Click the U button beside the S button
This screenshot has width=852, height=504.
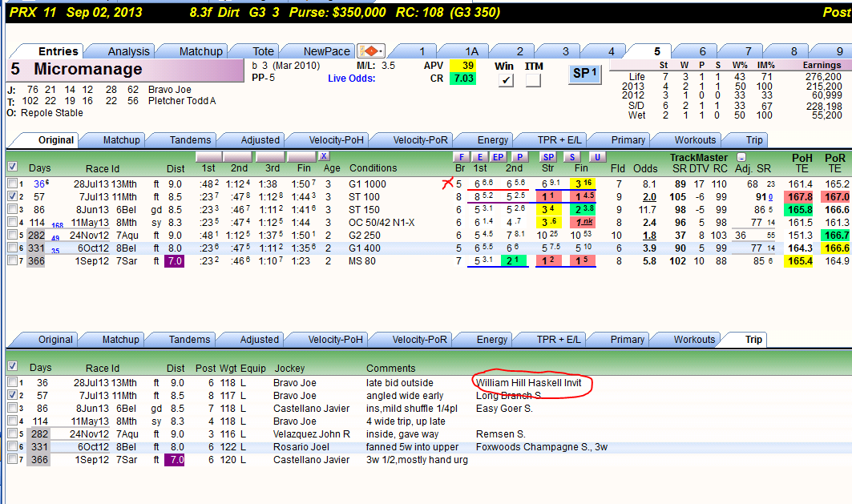point(597,157)
